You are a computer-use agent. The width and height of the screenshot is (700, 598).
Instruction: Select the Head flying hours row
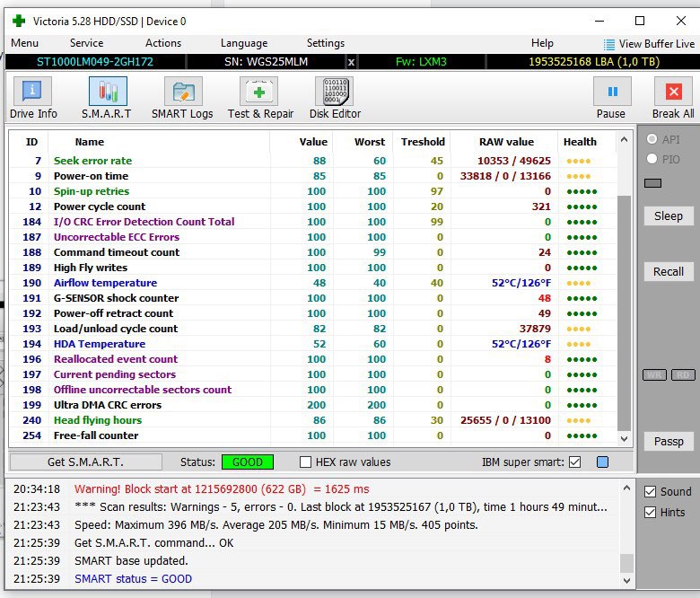(313, 420)
